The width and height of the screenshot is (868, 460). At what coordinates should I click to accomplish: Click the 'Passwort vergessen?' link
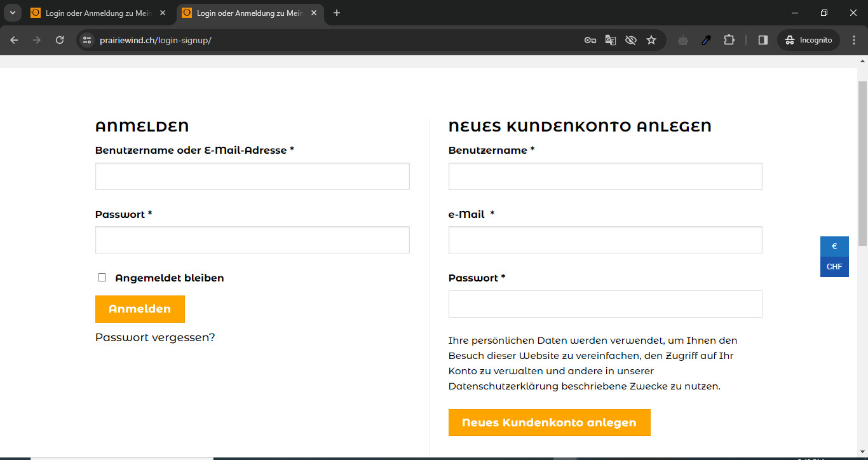click(x=155, y=337)
